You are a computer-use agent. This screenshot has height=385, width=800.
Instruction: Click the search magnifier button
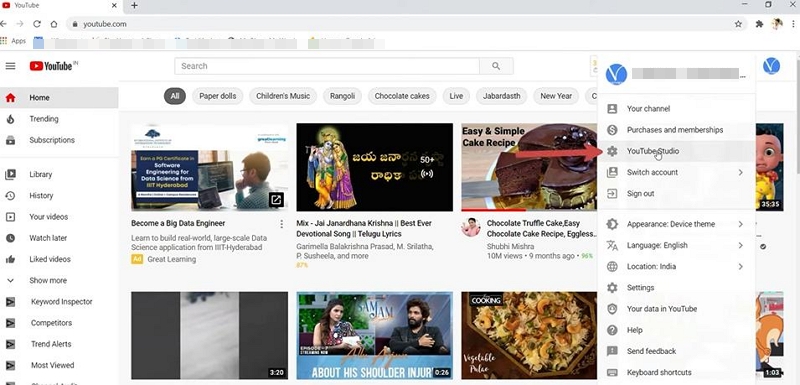pyautogui.click(x=496, y=66)
